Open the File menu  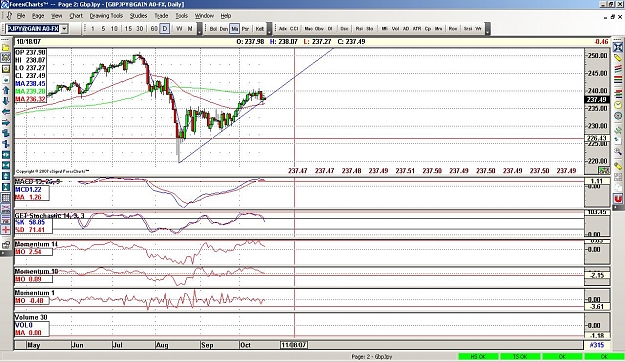pos(21,16)
